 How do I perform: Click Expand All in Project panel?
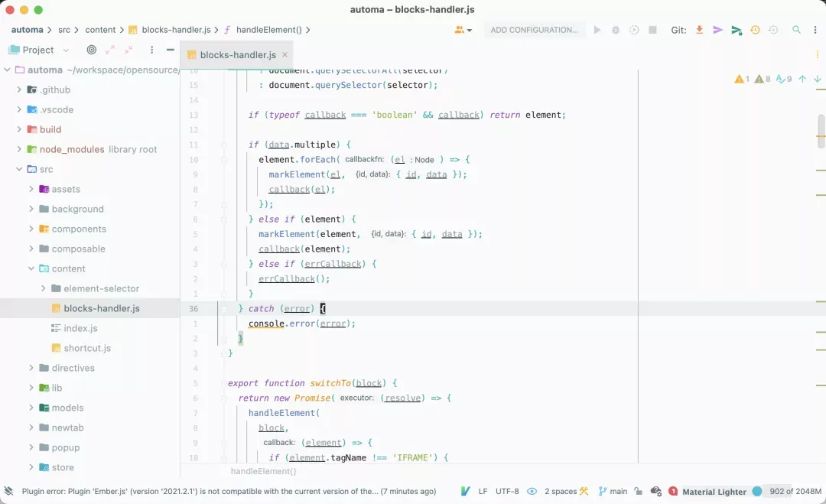click(x=110, y=50)
